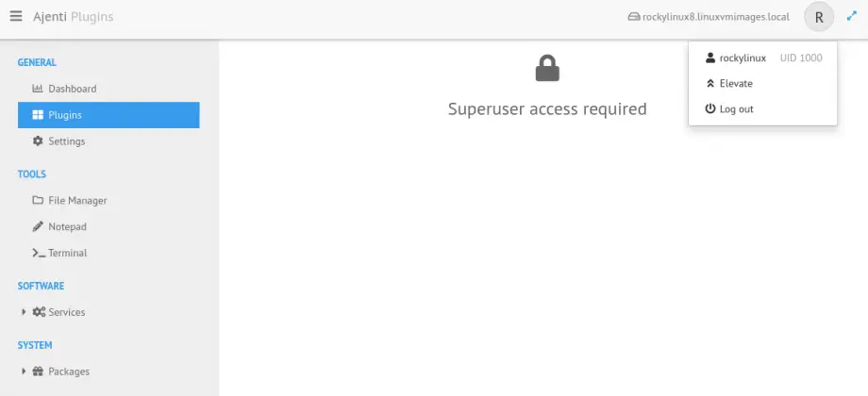The height and width of the screenshot is (396, 868).
Task: Click the lock icon above the message
Action: (x=547, y=69)
